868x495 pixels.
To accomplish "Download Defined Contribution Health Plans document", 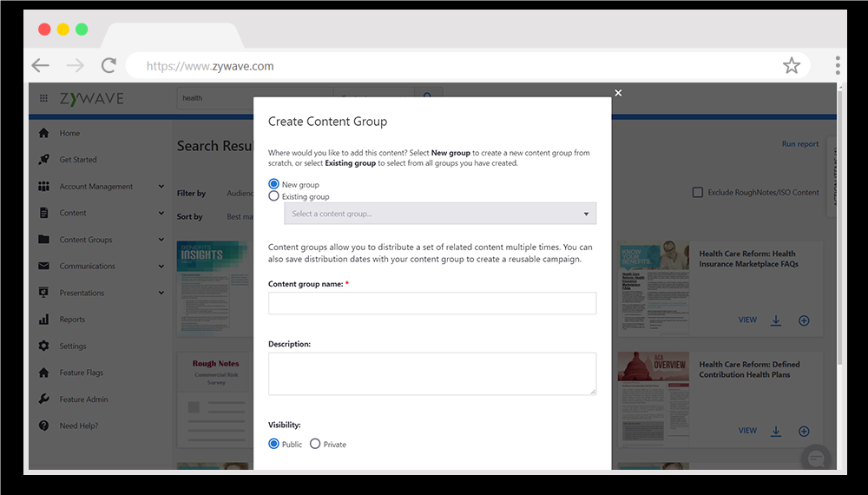I will pos(776,432).
